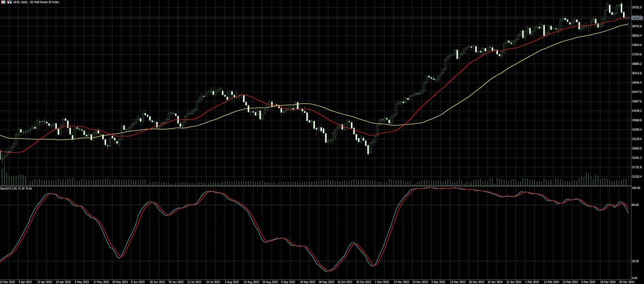Viewport: 644px width, 284px height.
Task: Click the 39701.6 price scale label
Action: click(x=636, y=7)
